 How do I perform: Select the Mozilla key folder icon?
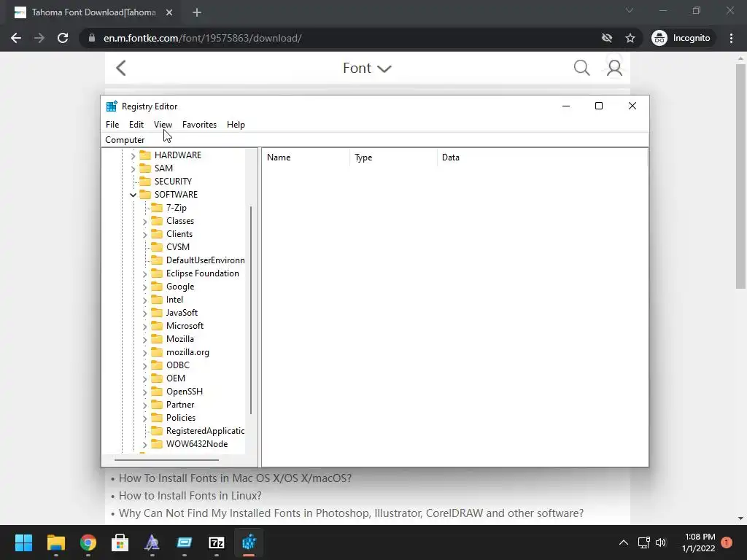pyautogui.click(x=157, y=339)
